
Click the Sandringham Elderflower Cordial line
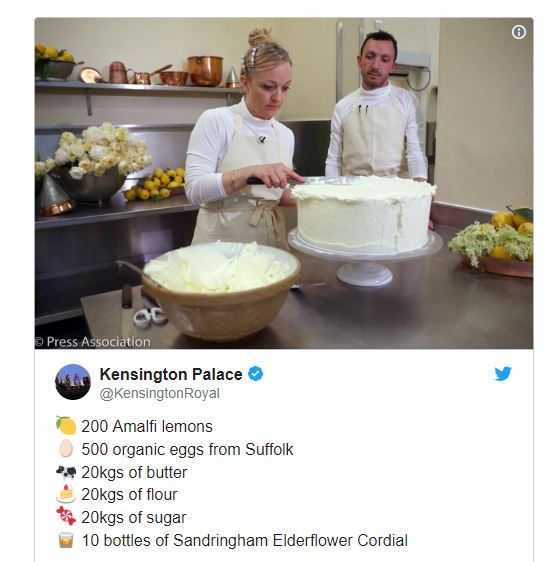(x=244, y=540)
